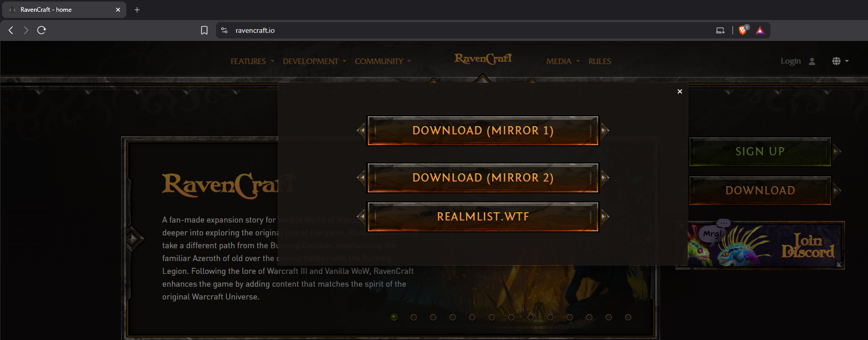868x340 pixels.
Task: Click the RavenCraft logo in navbar
Action: pyautogui.click(x=483, y=59)
